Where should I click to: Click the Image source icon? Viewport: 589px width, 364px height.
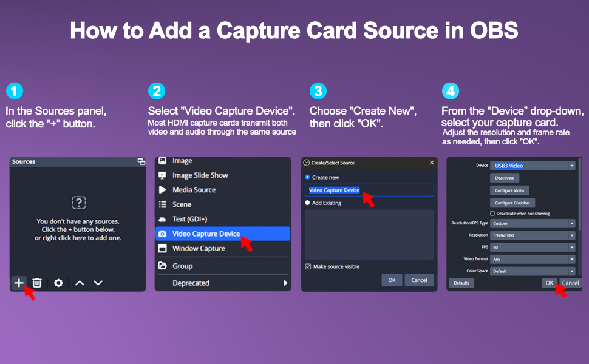point(162,161)
